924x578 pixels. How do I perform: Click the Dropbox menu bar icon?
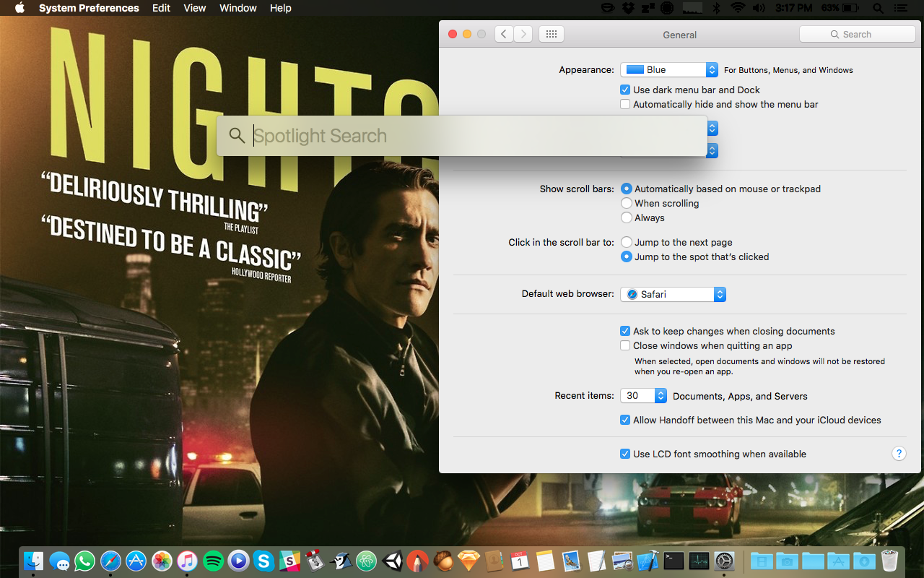629,8
